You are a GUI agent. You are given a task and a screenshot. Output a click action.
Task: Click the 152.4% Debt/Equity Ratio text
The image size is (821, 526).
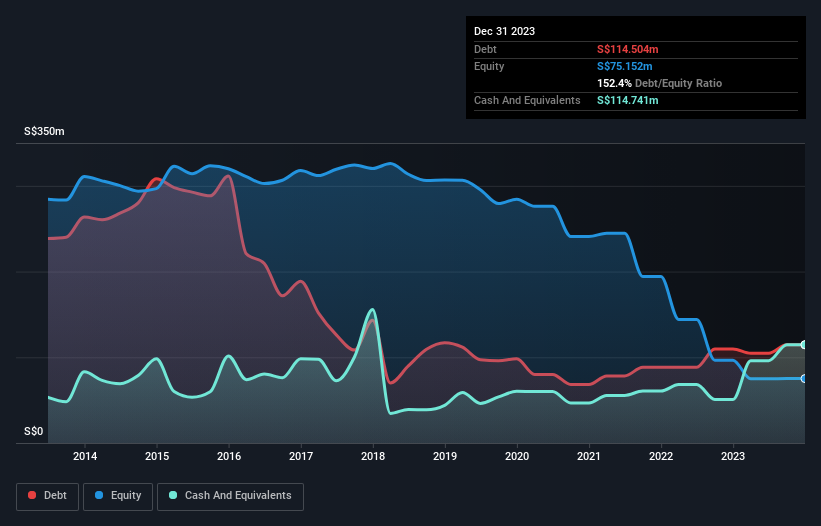pos(659,83)
